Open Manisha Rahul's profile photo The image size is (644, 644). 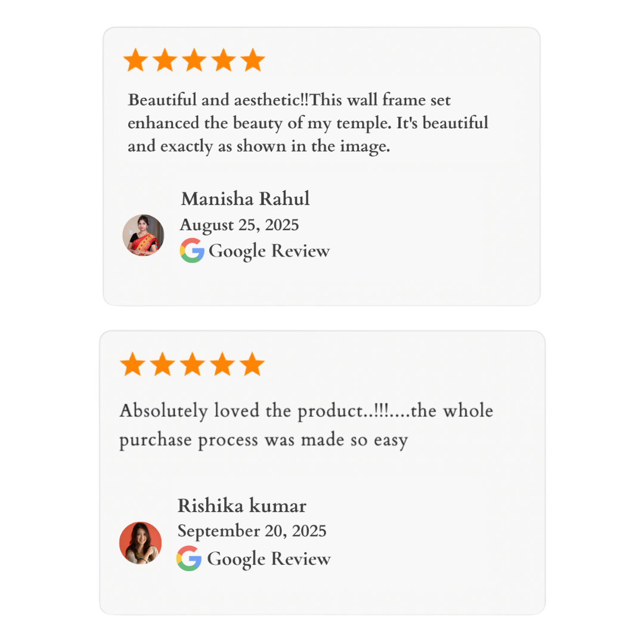coord(143,236)
